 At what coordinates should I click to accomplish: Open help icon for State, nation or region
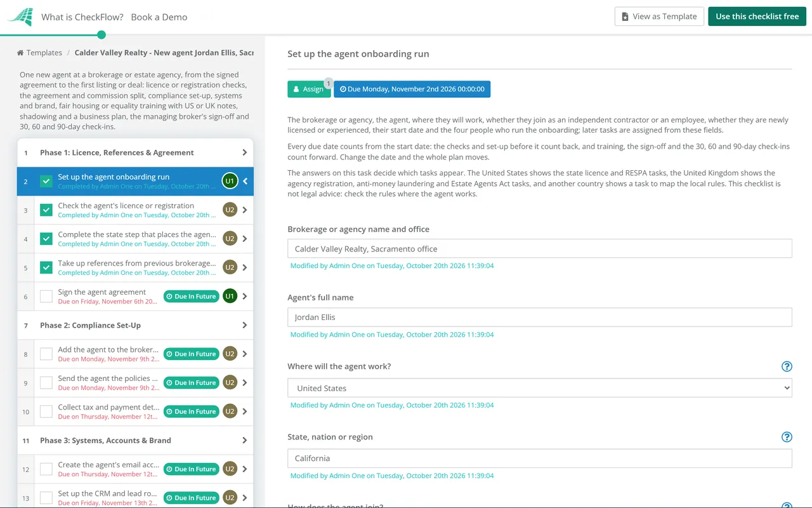point(787,437)
